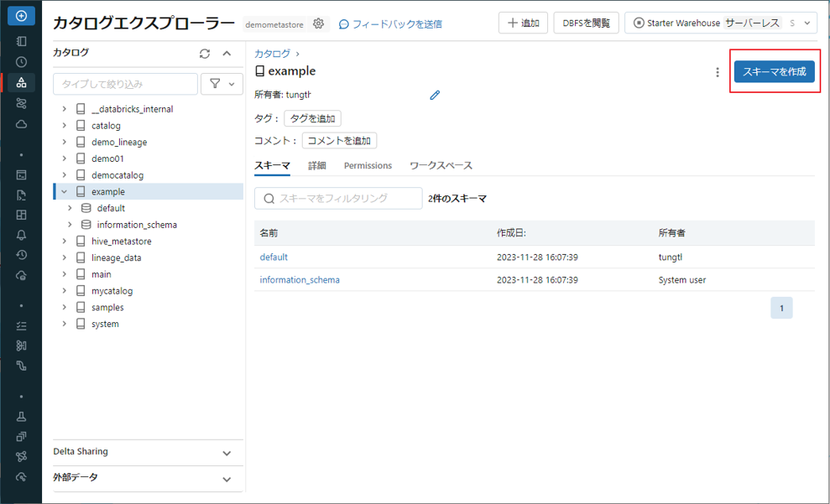This screenshot has width=830, height=504.
Task: Open SQL editor icon in sidebar
Action: click(21, 175)
